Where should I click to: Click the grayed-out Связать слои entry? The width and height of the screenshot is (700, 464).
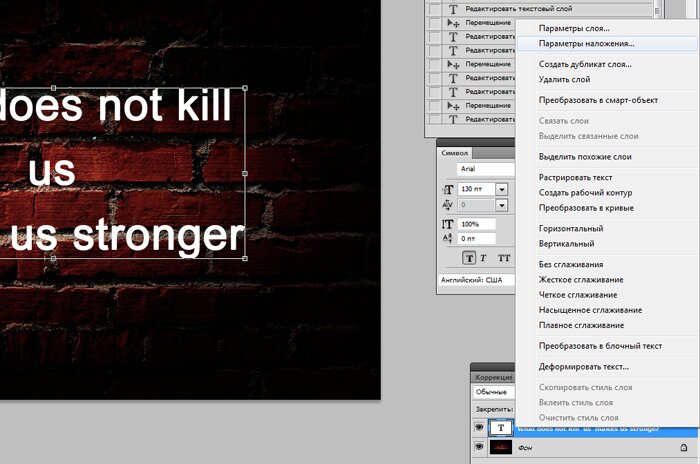tap(563, 121)
